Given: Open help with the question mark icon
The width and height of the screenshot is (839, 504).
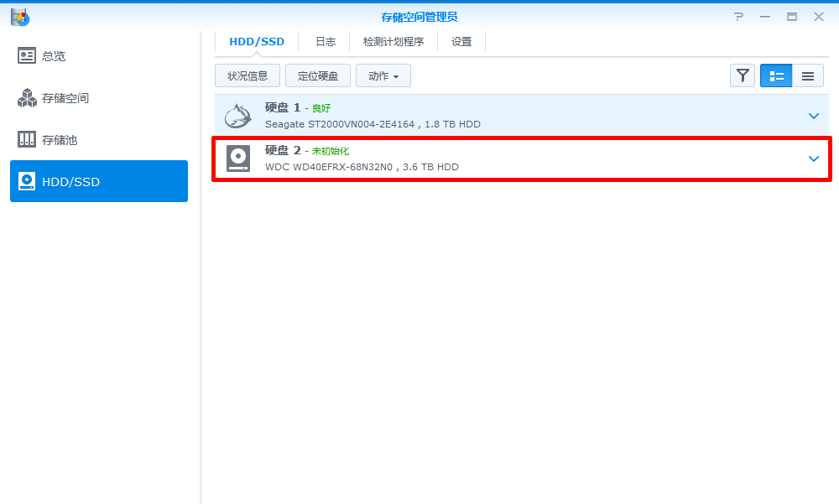Looking at the screenshot, I should pos(739,17).
